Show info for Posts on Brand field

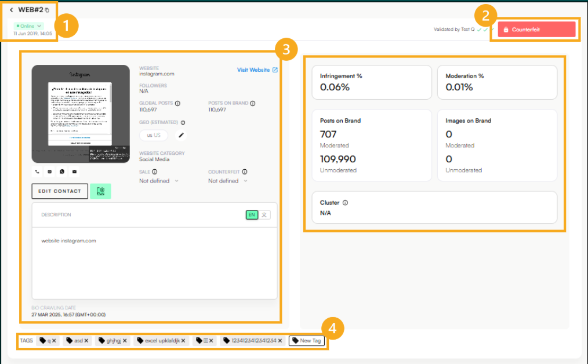pyautogui.click(x=253, y=104)
